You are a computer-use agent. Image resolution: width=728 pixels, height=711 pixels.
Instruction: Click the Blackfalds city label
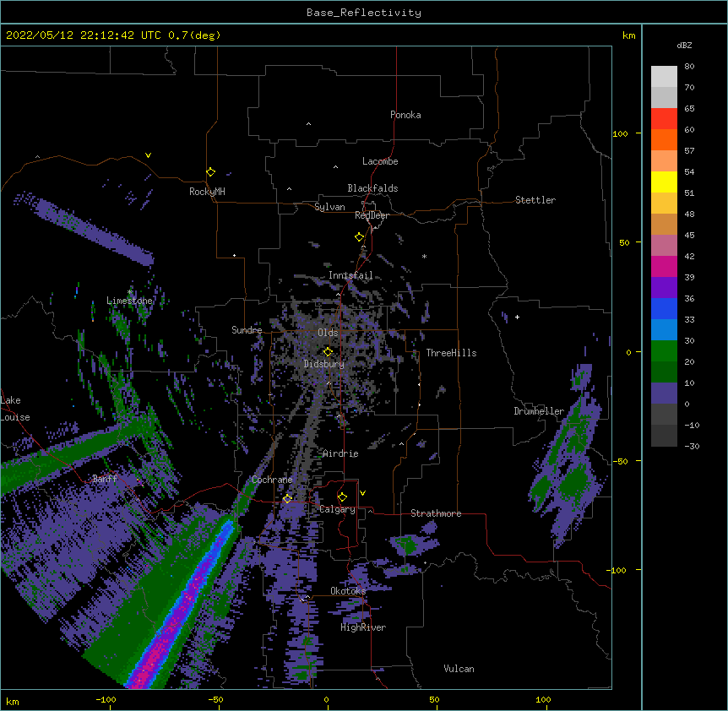pos(372,188)
